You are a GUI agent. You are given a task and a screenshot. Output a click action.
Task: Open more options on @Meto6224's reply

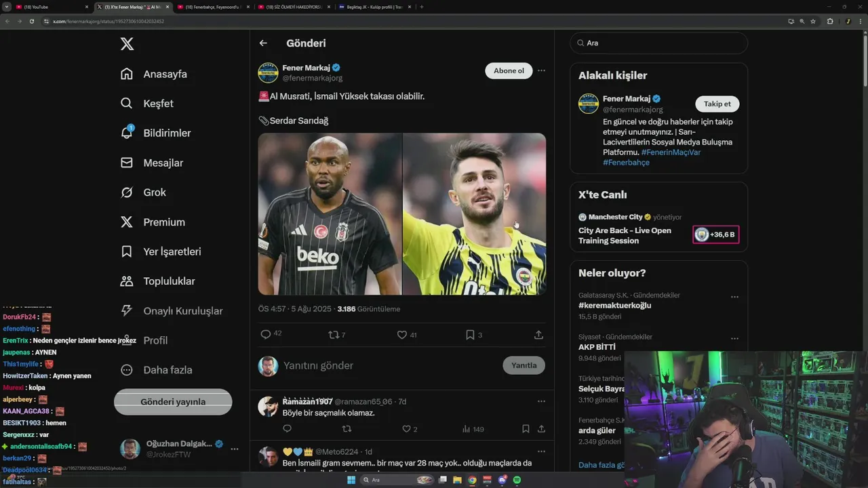tap(541, 451)
